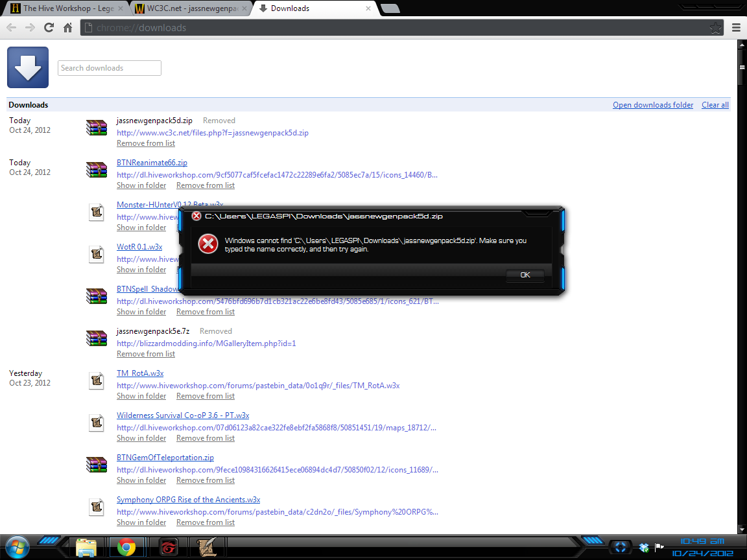Open Symphony ORPG Rise of the Ancients link

[x=188, y=500]
